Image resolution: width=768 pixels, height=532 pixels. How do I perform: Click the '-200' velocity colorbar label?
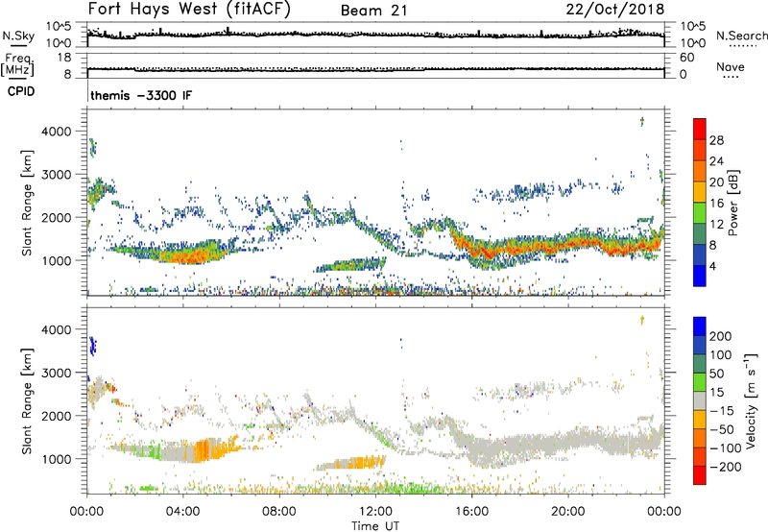point(726,467)
